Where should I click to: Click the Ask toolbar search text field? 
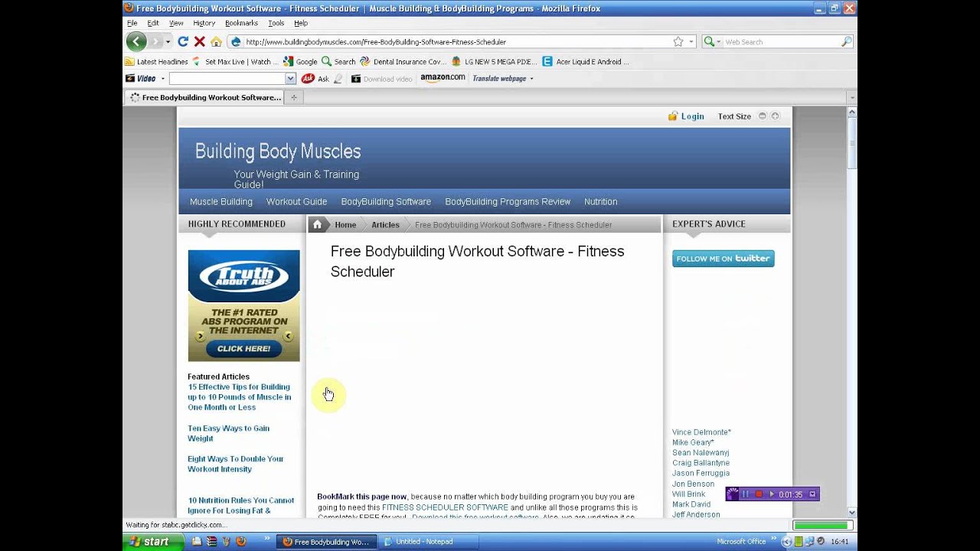tap(227, 78)
